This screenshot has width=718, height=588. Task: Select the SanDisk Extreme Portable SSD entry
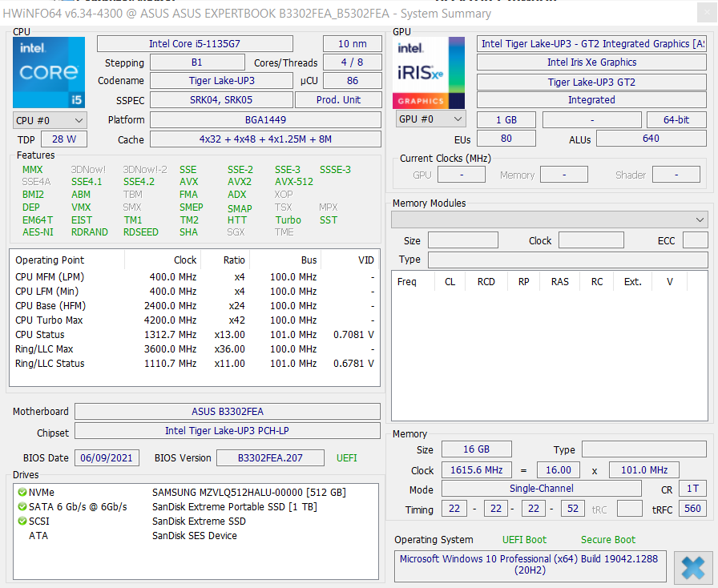tap(234, 507)
